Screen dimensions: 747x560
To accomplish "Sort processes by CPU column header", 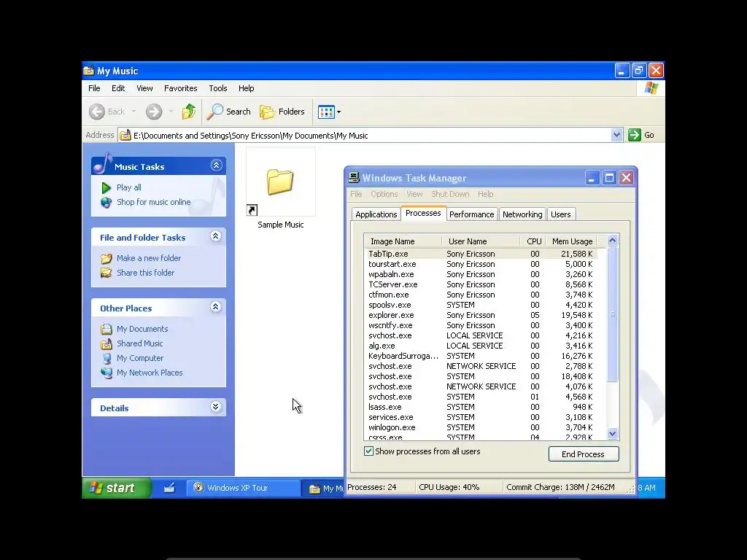I will click(533, 241).
